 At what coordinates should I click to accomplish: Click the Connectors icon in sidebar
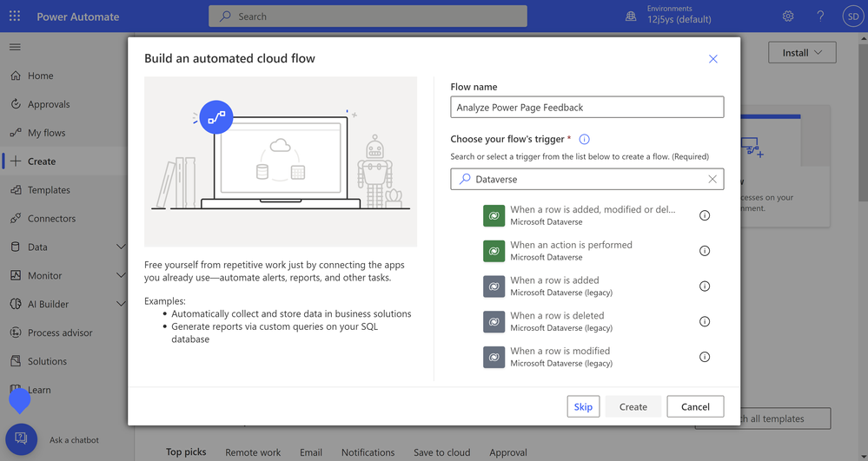coord(16,218)
